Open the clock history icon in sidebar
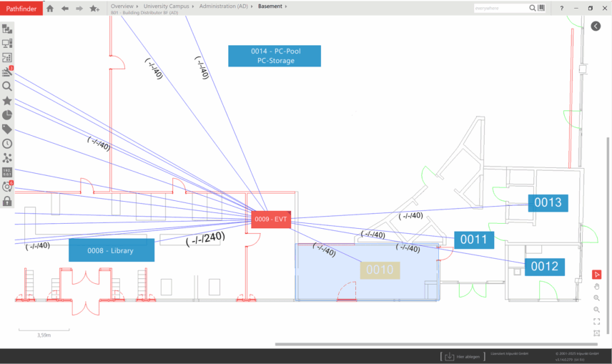Viewport: 612px width, 364px height. click(x=7, y=144)
